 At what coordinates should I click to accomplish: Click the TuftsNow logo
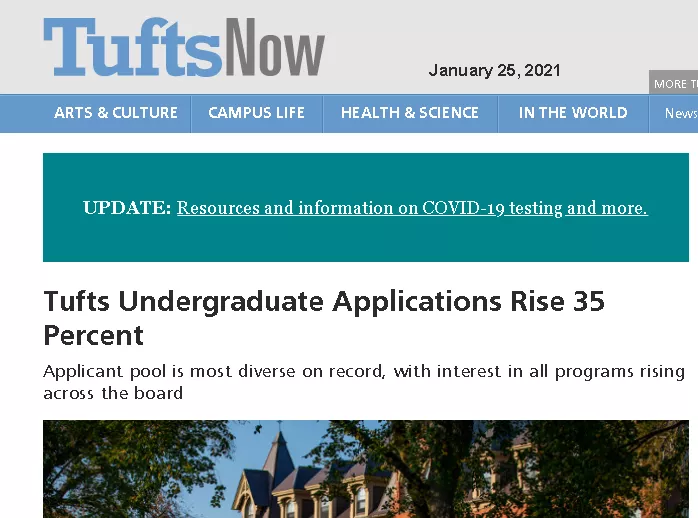[x=184, y=47]
